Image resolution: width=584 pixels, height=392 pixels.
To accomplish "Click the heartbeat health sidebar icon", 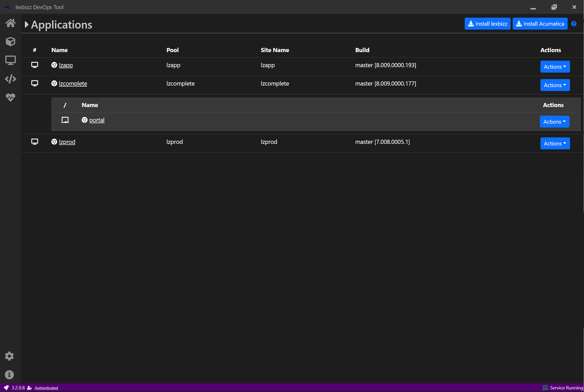I will pos(10,97).
